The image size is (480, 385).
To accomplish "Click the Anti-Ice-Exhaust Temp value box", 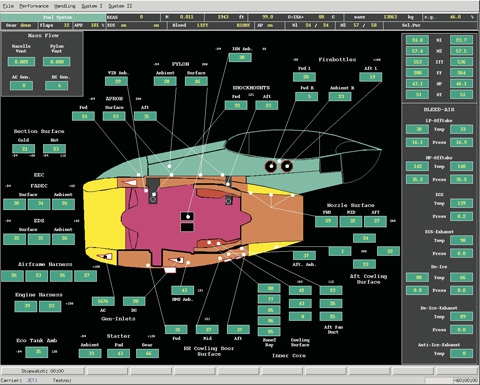I will click(461, 353).
